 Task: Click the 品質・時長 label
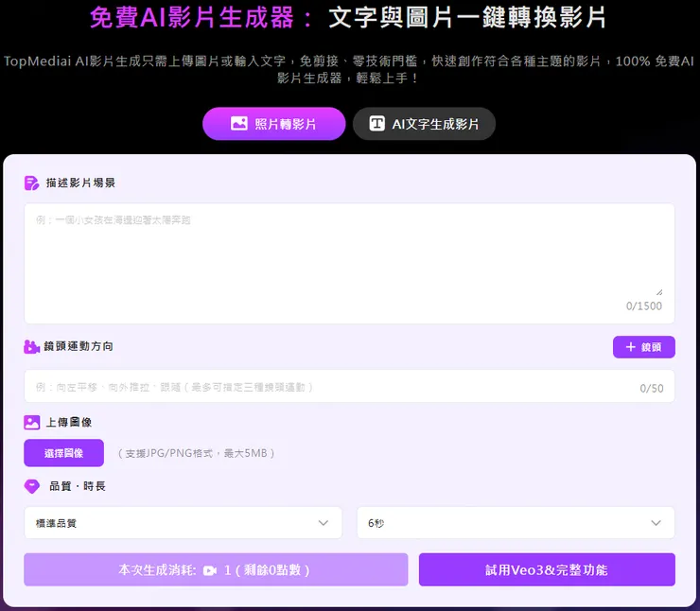click(x=78, y=486)
